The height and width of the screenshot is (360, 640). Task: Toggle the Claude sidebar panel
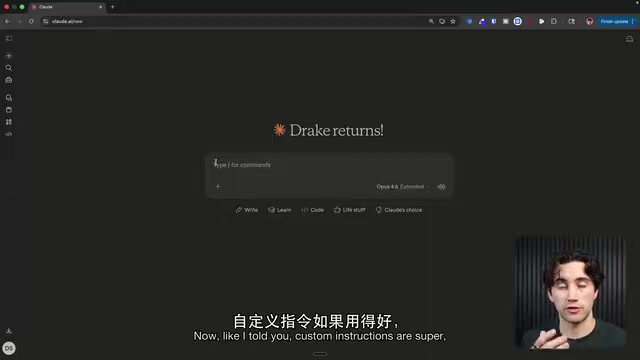(x=9, y=38)
